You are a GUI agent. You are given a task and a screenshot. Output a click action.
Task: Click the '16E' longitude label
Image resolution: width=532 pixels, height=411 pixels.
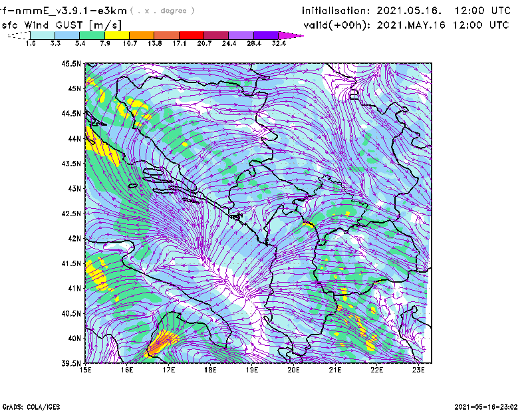point(127,370)
